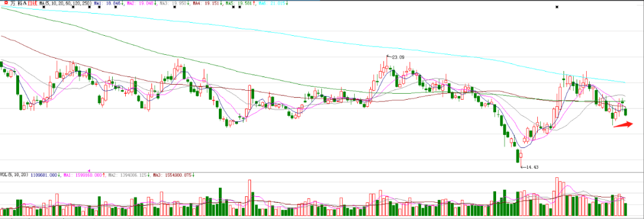Select the MA1: 18.846 value

pyautogui.click(x=107, y=3)
